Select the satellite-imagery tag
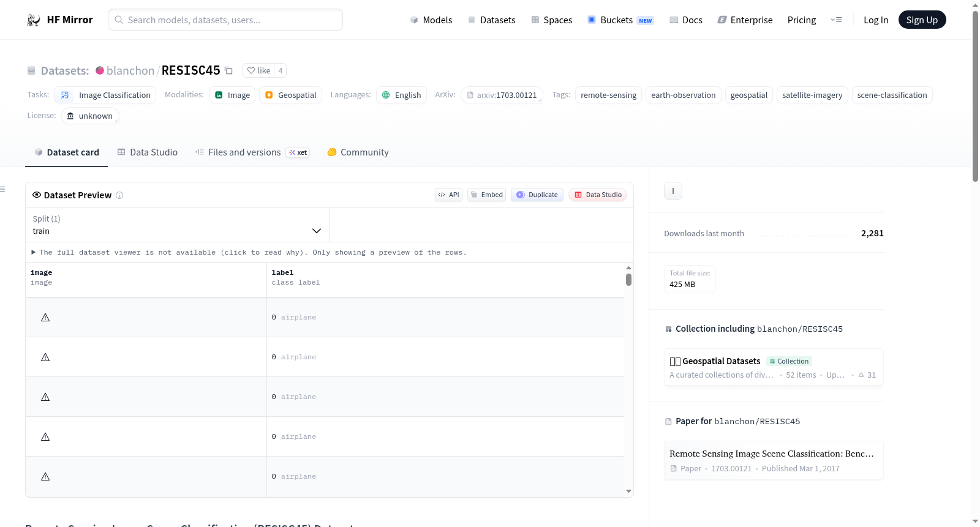 click(x=812, y=95)
